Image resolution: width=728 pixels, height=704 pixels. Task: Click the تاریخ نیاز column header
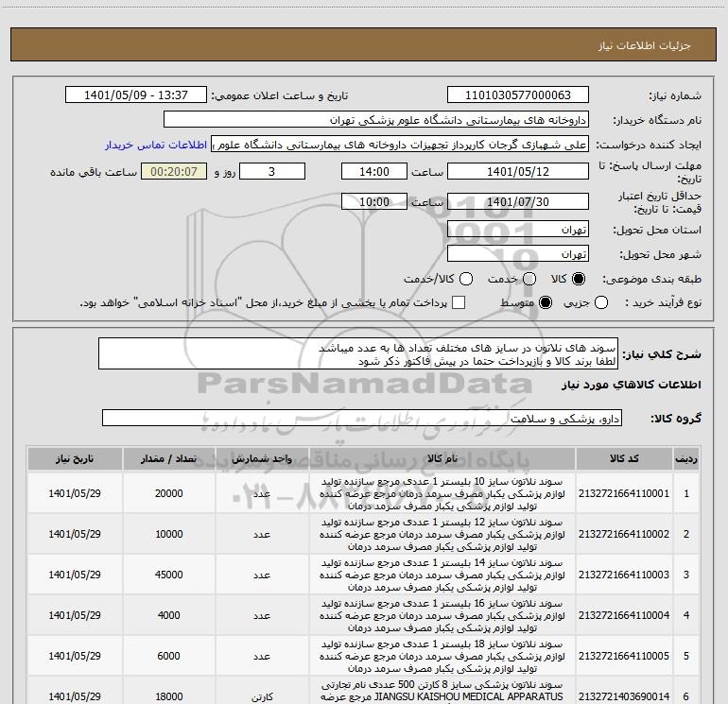(75, 459)
